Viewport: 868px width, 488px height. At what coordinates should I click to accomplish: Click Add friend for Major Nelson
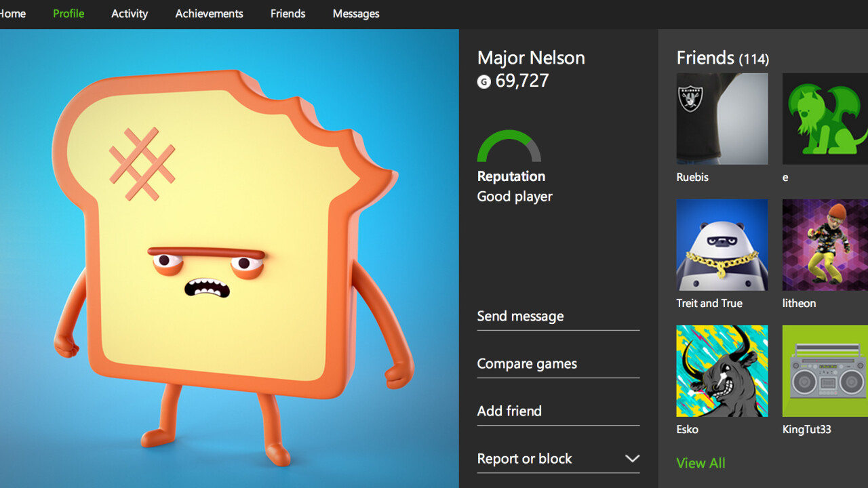click(509, 411)
